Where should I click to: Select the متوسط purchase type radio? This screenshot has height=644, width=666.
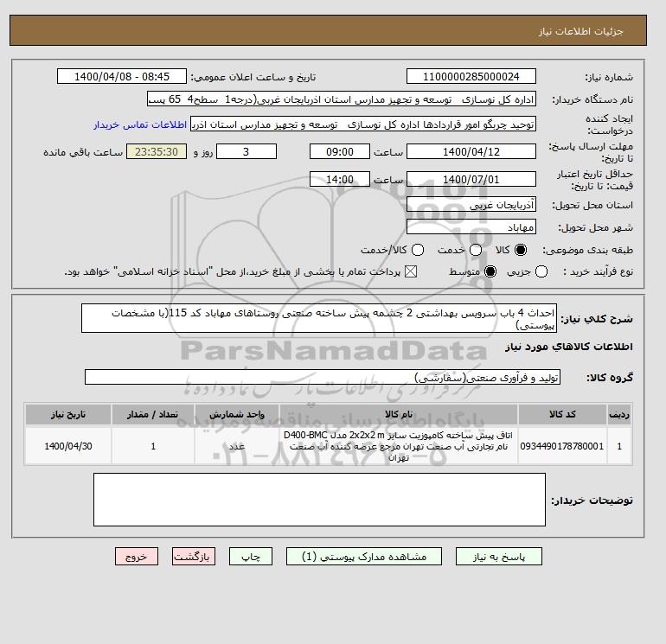coord(490,271)
